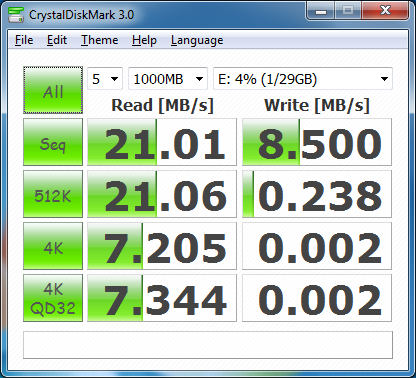Start the 4K benchmark test

pos(53,246)
